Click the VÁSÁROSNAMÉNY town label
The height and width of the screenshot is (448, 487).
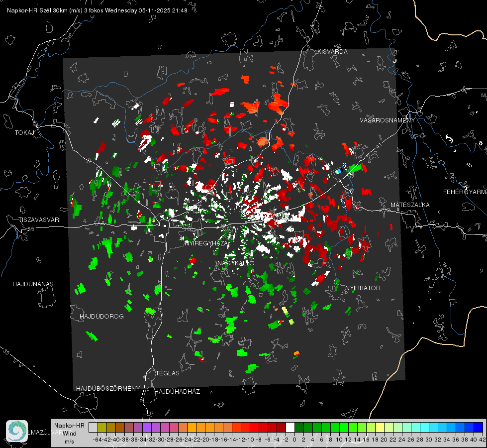(388, 120)
